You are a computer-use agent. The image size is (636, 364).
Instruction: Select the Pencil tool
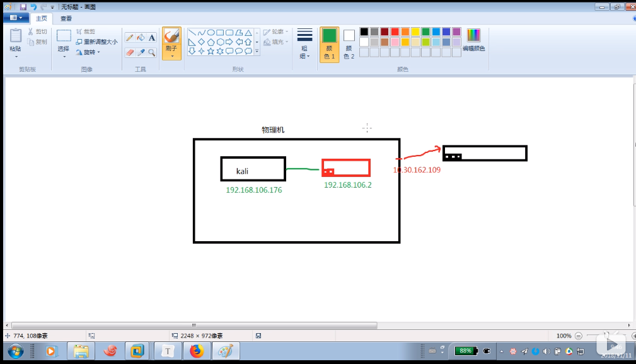coord(130,38)
